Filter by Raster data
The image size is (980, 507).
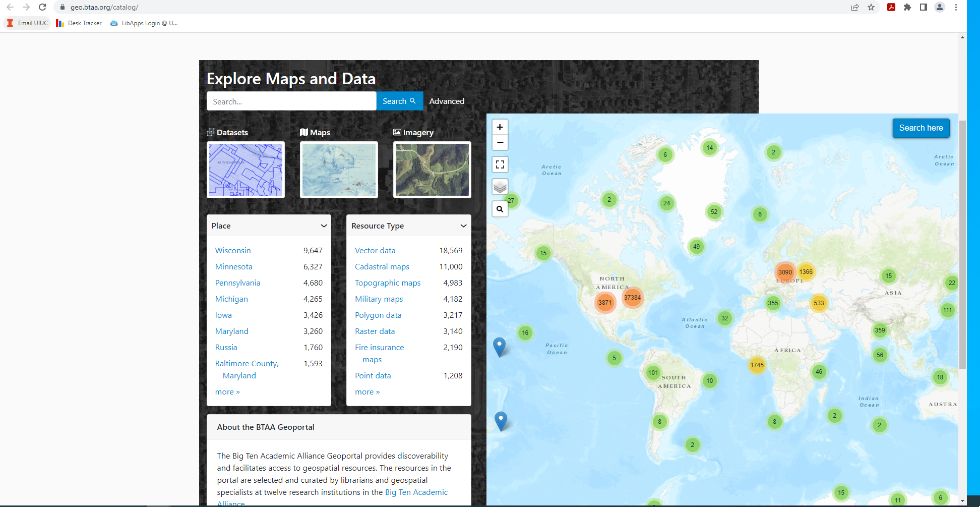[x=375, y=331]
